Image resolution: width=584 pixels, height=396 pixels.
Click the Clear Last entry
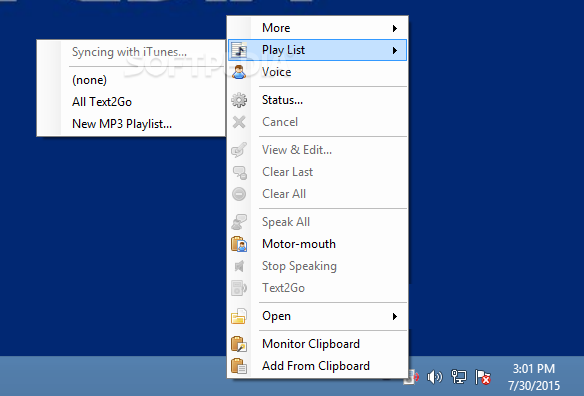[317, 172]
